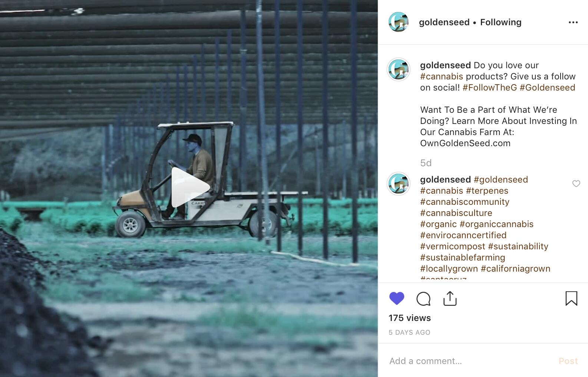This screenshot has height=377, width=588.
Task: Open the #californiagrown hashtag
Action: pyautogui.click(x=515, y=269)
